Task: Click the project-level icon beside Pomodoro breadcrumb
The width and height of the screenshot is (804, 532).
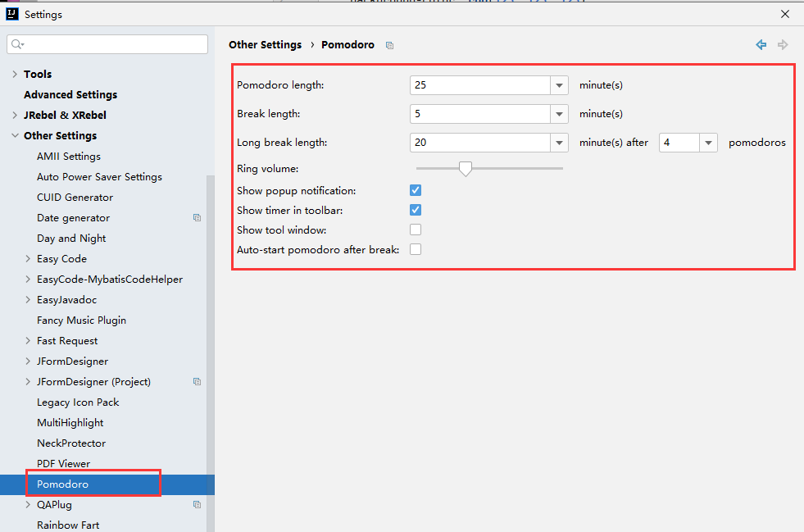Action: click(389, 45)
